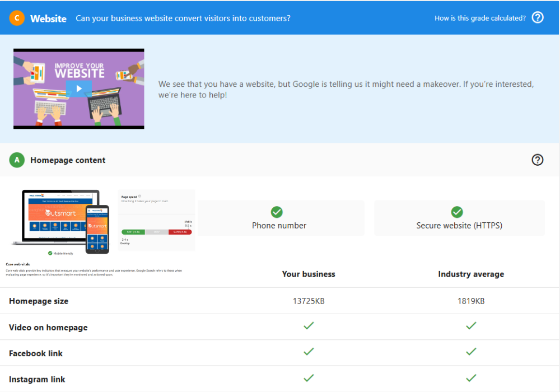This screenshot has width=560, height=392.
Task: Open help icon in the Website header
Action: click(538, 18)
